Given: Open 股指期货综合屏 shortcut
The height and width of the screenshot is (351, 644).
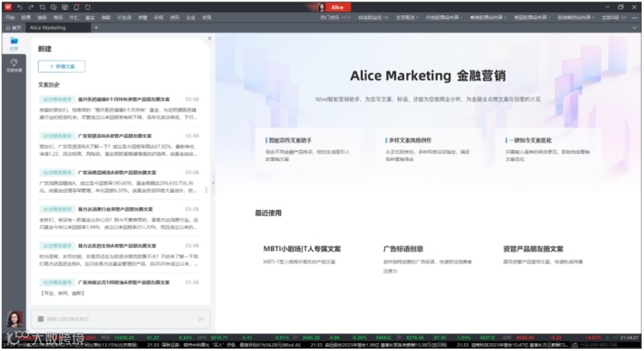Looking at the screenshot, I should [576, 18].
